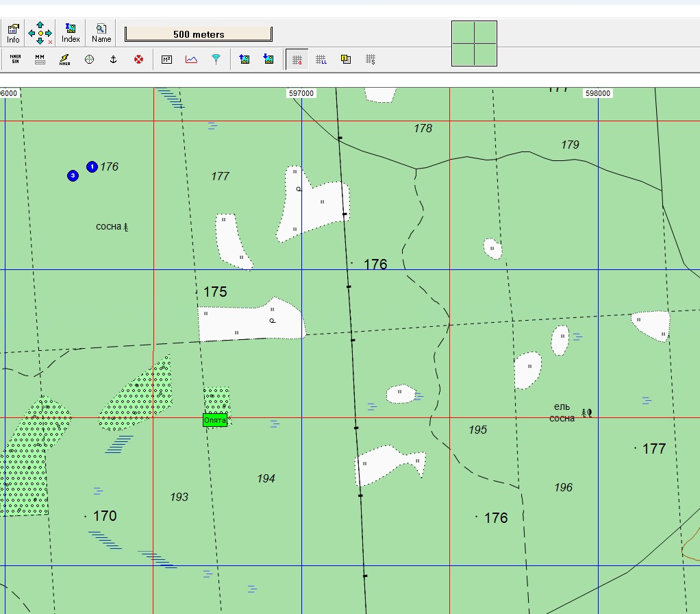Image resolution: width=700 pixels, height=614 pixels.
Task: Click the map image down-arrow icon
Action: tap(268, 60)
